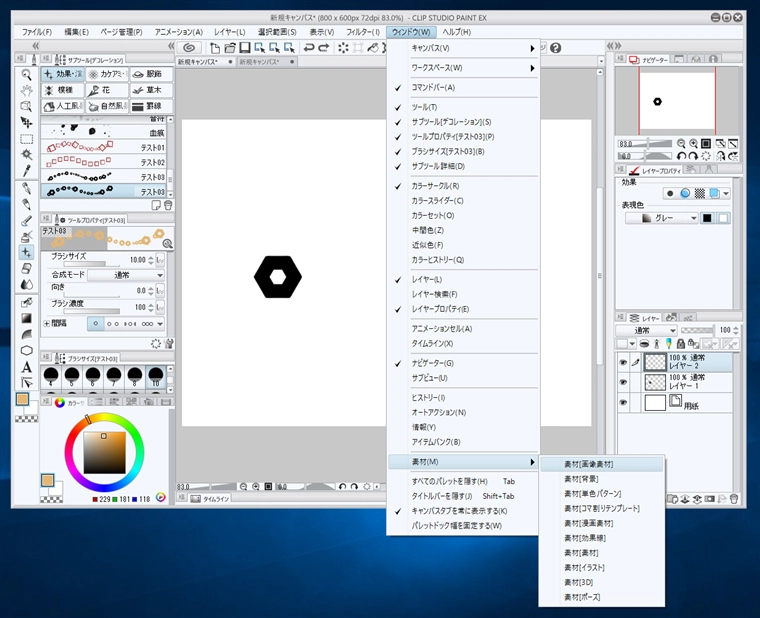Screen dimensions: 760x618
Task: Open the 表現色 グレー dropdown
Action: tap(662, 218)
